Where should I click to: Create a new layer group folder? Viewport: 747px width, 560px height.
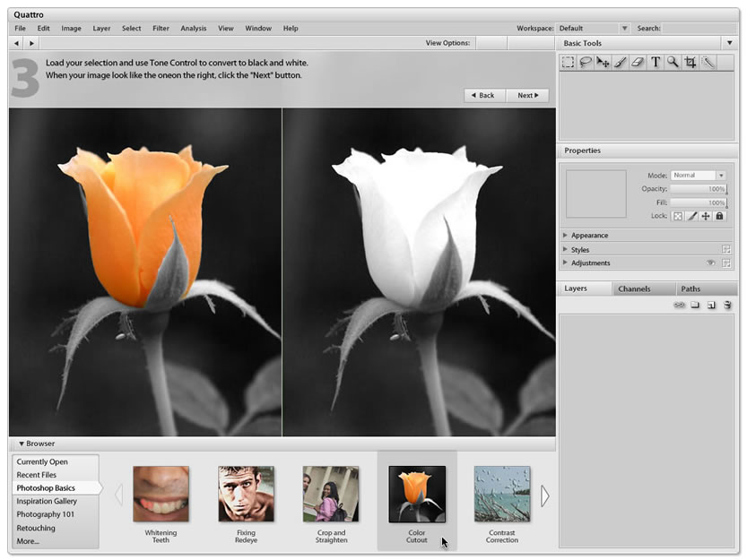pos(696,306)
